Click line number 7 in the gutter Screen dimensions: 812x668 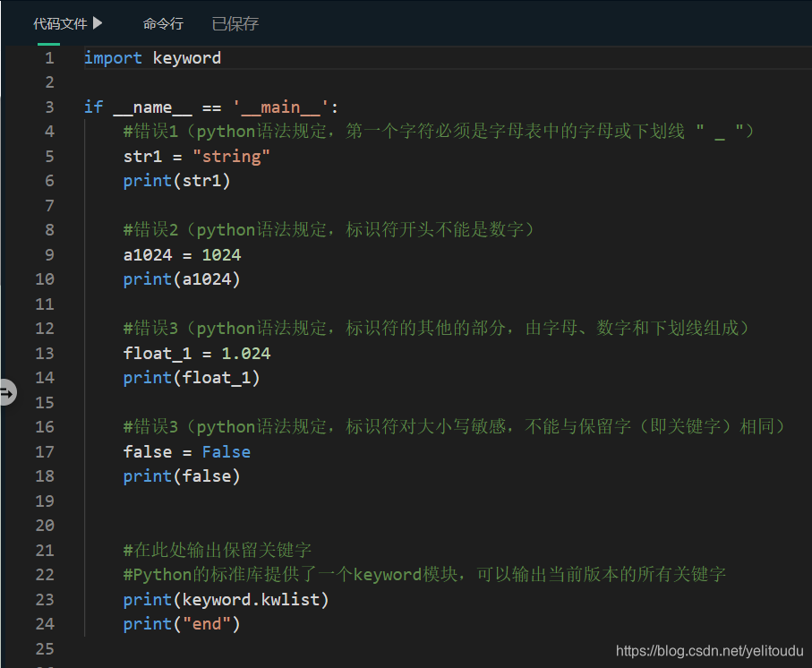[49, 206]
